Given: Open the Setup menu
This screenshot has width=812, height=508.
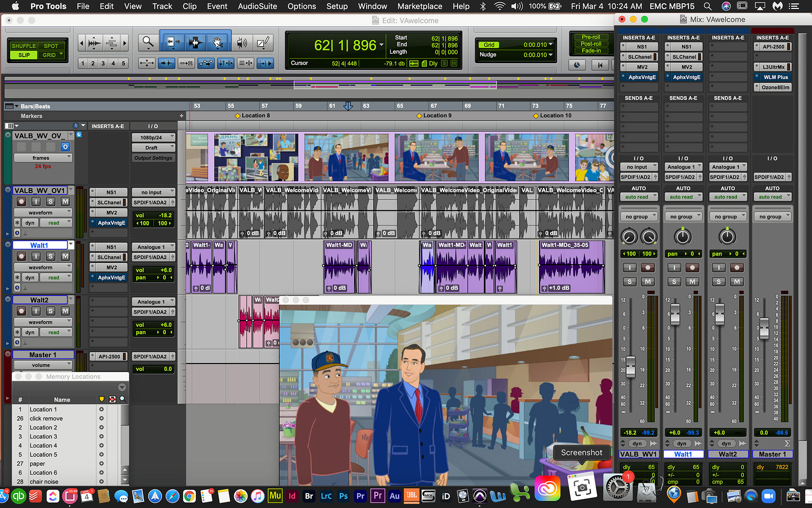Looking at the screenshot, I should tap(337, 6).
